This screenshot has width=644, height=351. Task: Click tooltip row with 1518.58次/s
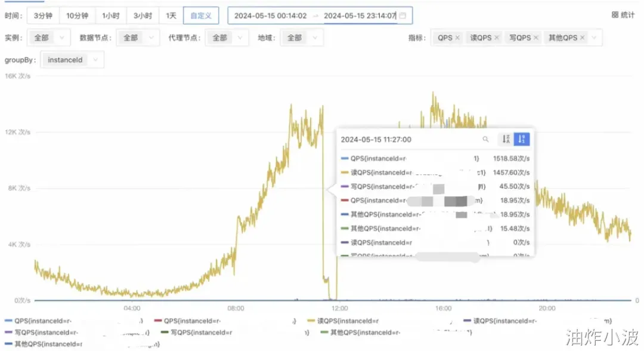(x=435, y=159)
